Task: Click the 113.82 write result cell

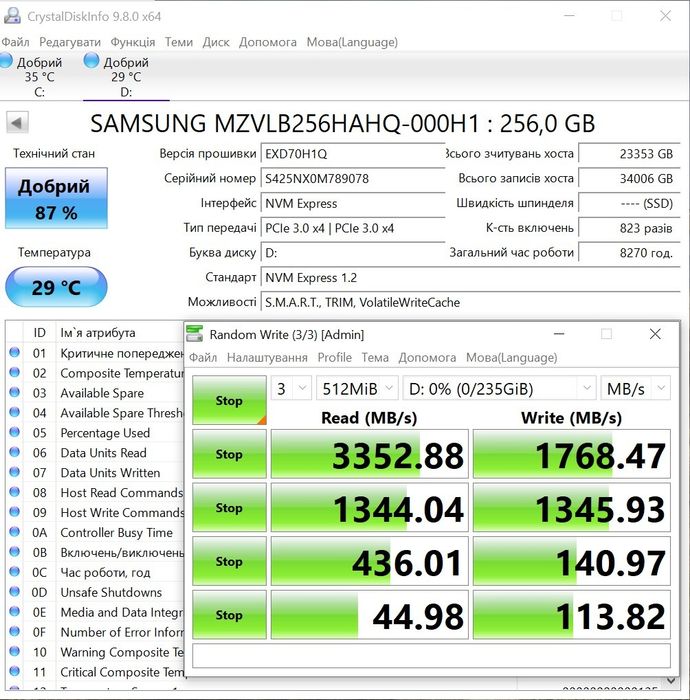Action: click(x=572, y=615)
